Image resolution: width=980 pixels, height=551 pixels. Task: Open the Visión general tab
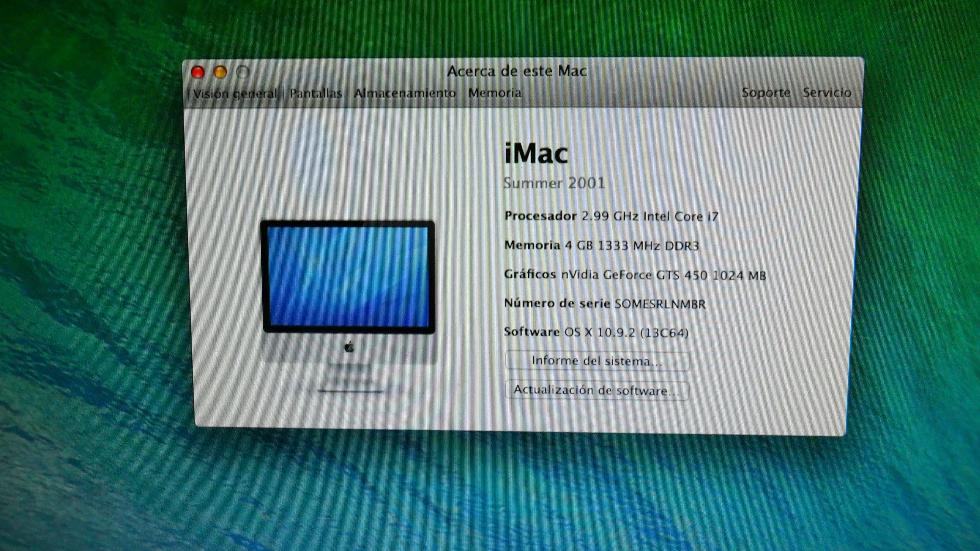236,94
